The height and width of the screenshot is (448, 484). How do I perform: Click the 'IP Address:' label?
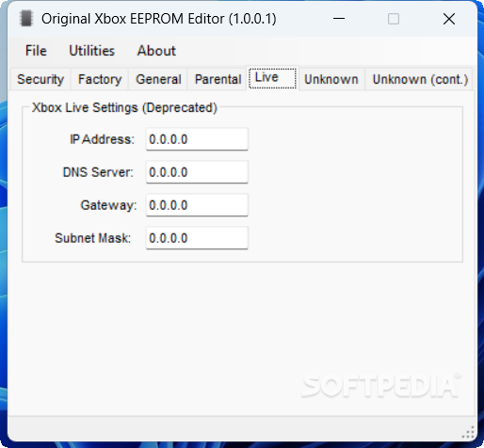coord(102,139)
